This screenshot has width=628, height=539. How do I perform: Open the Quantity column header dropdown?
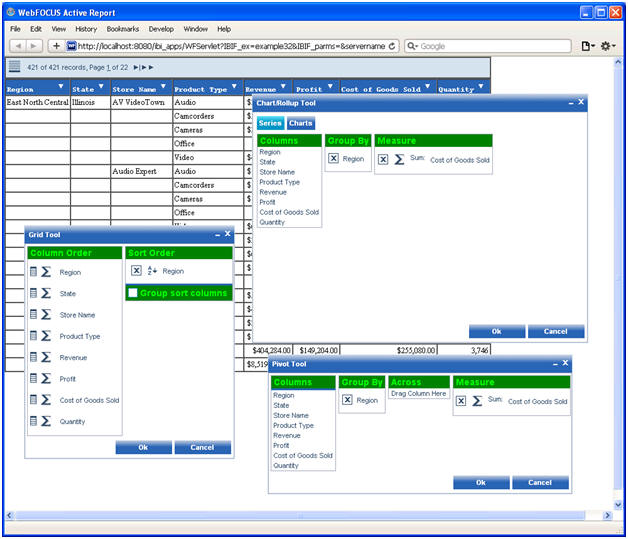(481, 86)
